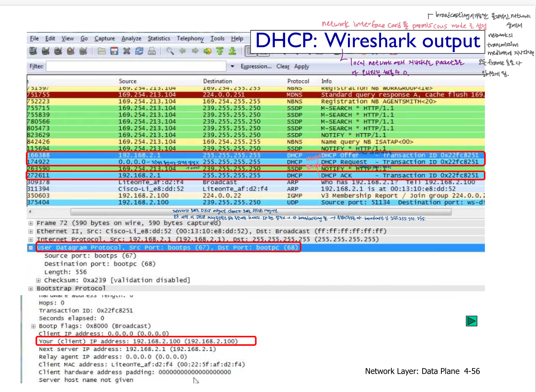Select 'Length: 556' detail line
536x392 pixels.
(65, 272)
